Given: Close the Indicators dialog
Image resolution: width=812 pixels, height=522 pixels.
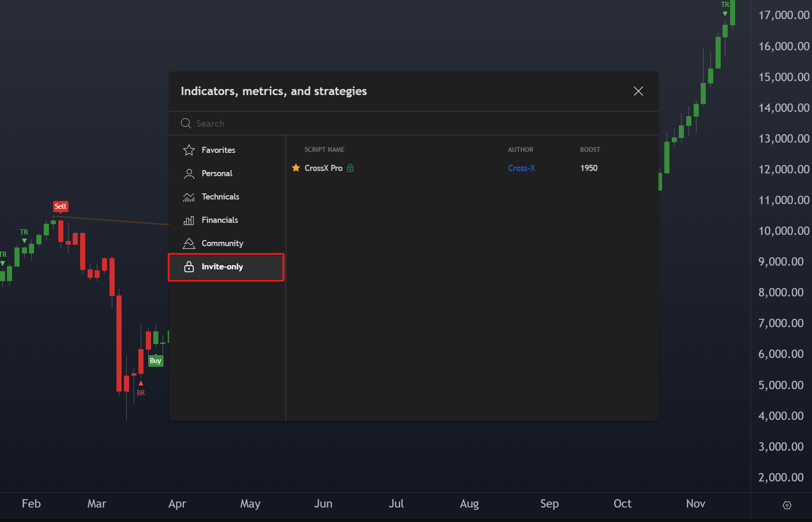Looking at the screenshot, I should (x=638, y=91).
